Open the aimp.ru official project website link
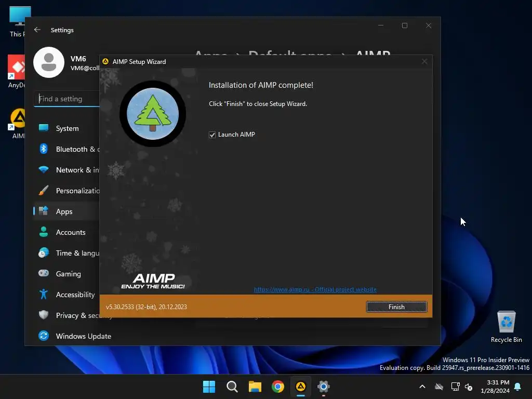Viewport: 532px width, 399px height. (x=315, y=289)
